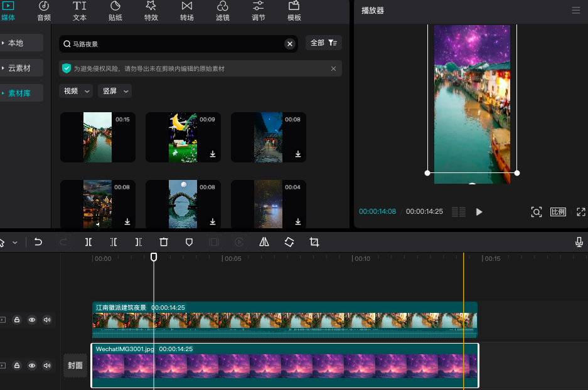The image size is (588, 390).
Task: Open the 贴纸 stickers tab
Action: click(115, 11)
